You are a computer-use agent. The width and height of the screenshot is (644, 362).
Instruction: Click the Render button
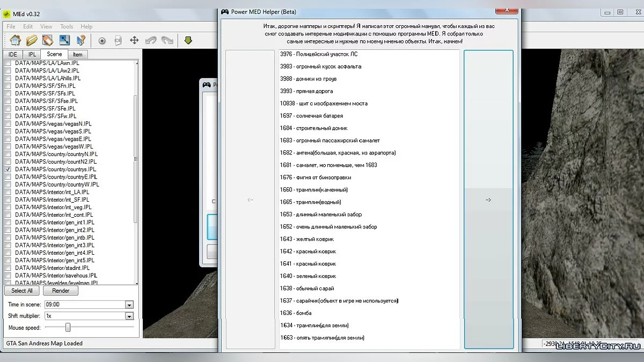61,290
